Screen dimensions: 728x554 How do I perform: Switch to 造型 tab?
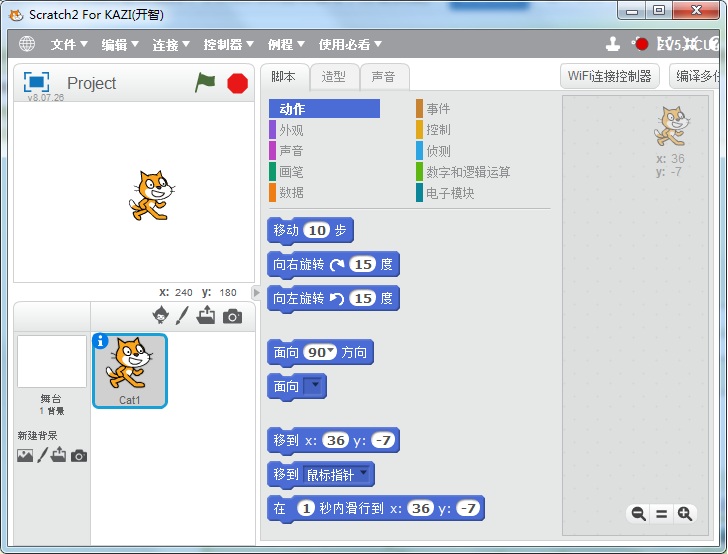click(334, 77)
